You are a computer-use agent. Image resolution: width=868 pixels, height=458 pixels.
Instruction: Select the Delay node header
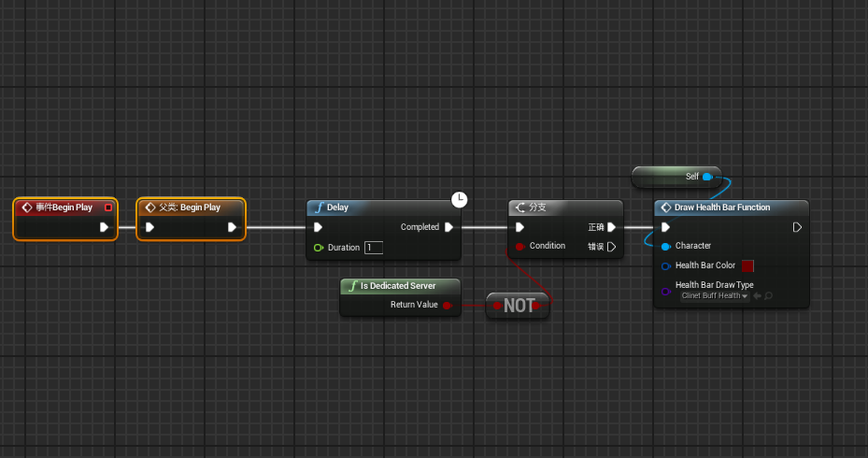pyautogui.click(x=383, y=208)
